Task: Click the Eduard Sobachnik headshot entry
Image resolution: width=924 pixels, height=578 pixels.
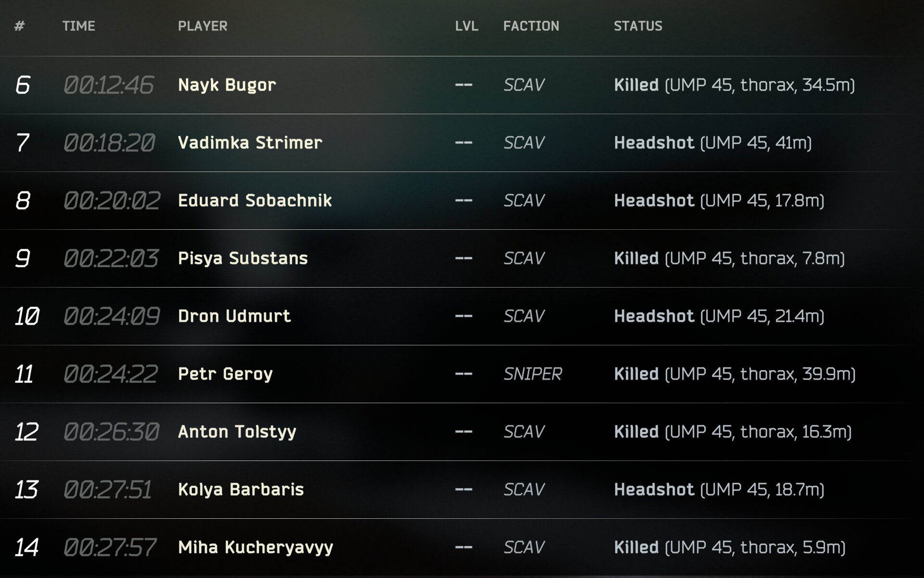Action: 254,201
